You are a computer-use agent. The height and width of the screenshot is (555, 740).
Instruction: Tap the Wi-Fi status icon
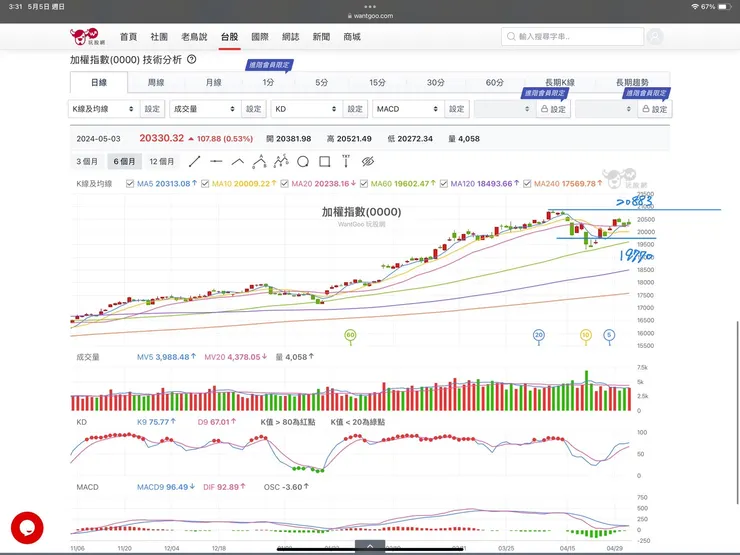coord(695,7)
